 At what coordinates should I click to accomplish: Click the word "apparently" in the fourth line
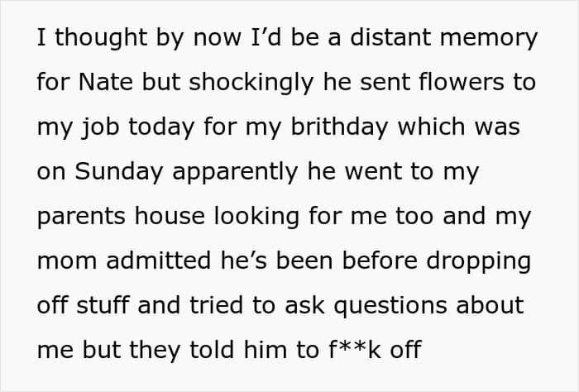pyautogui.click(x=235, y=171)
